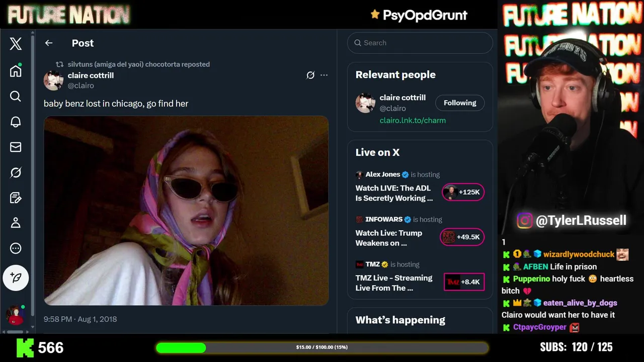Open the Explore search icon in sidebar
The width and height of the screenshot is (644, 362).
[x=16, y=96]
